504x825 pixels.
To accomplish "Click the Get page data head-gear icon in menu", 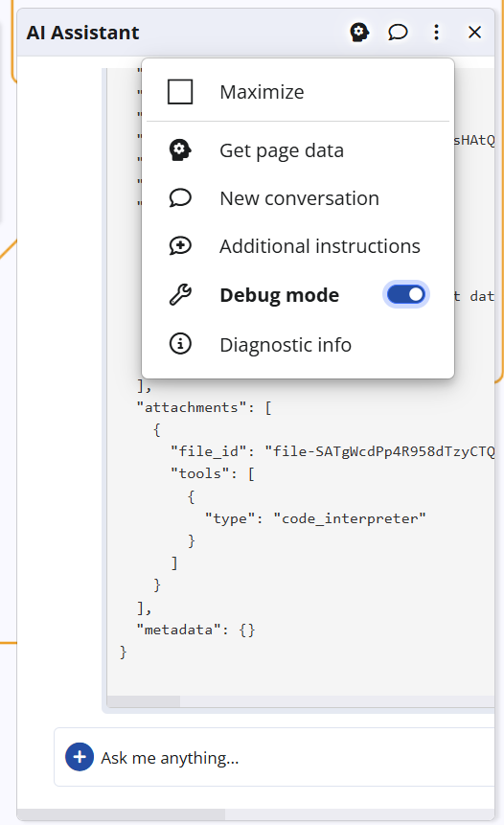I will point(180,150).
